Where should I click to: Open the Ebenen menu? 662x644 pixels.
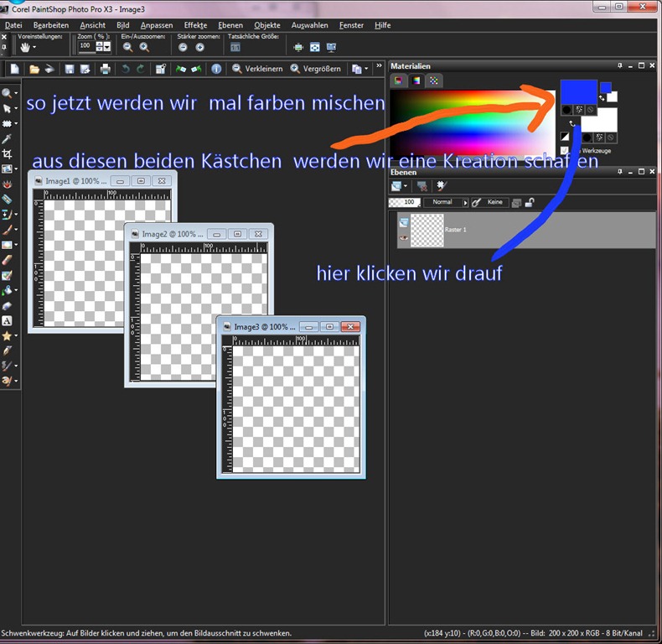point(230,25)
